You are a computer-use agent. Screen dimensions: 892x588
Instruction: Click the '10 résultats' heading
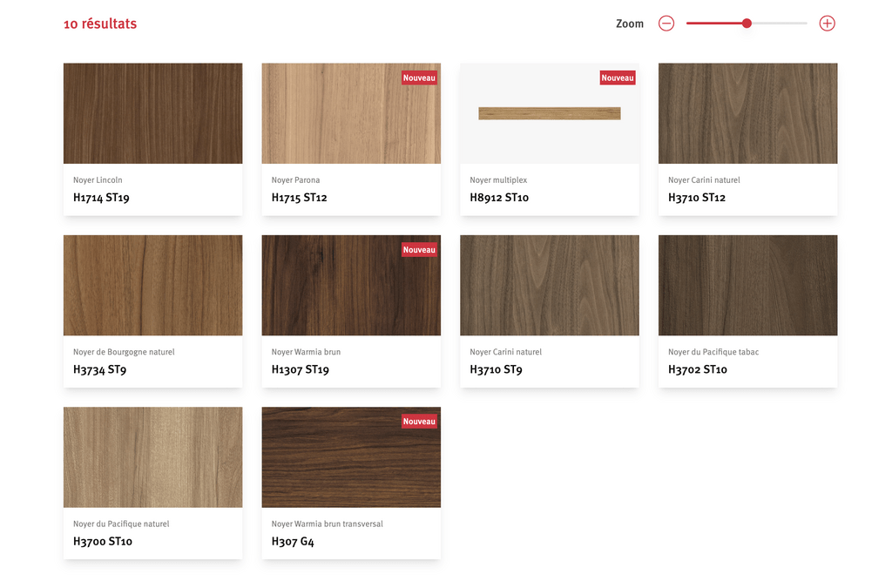(100, 24)
